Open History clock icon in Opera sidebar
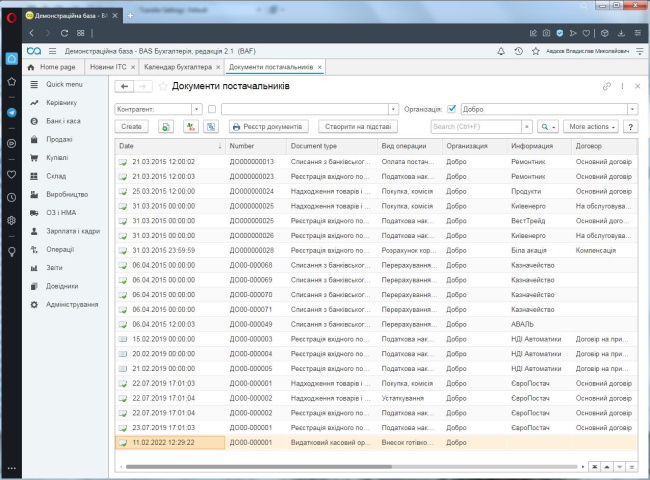 coord(12,197)
